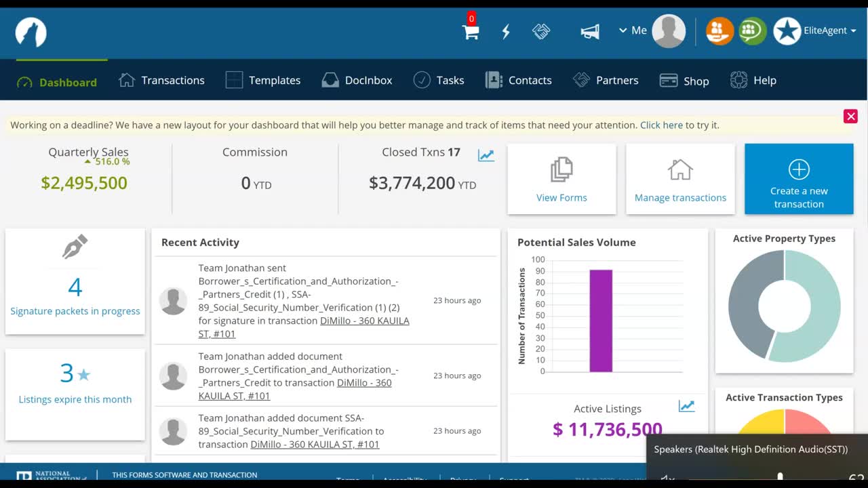Click the wolf logo in header

(31, 32)
